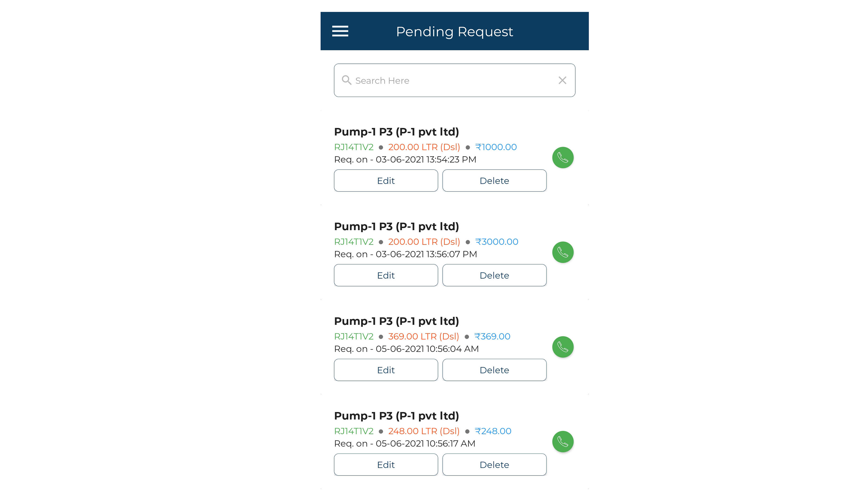
Task: Select vehicle RJ14T1V2 in the ₹369.00 entry
Action: (353, 337)
